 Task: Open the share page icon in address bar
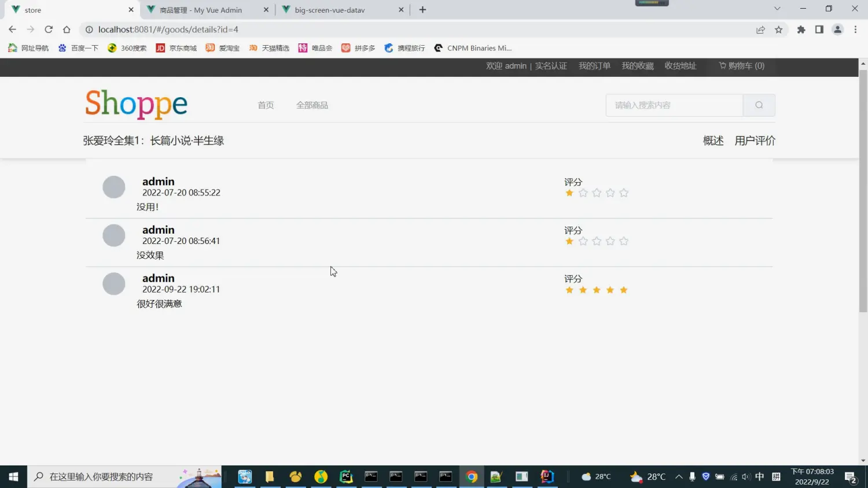[760, 29]
